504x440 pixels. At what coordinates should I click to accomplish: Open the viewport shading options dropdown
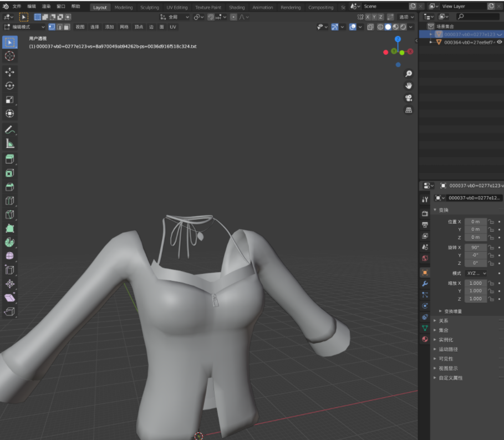click(x=411, y=27)
